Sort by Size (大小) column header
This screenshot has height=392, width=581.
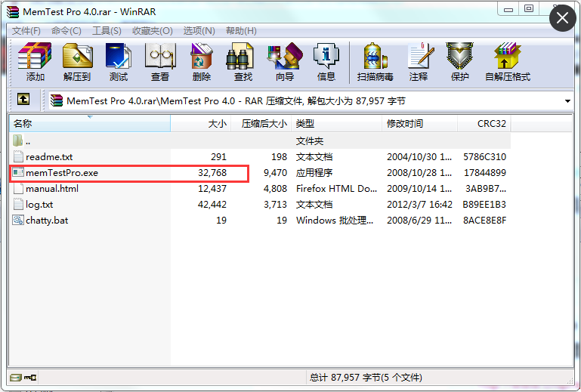pyautogui.click(x=201, y=123)
